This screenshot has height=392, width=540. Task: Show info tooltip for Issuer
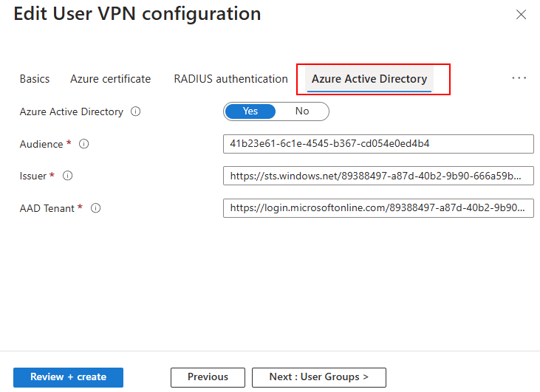[67, 176]
